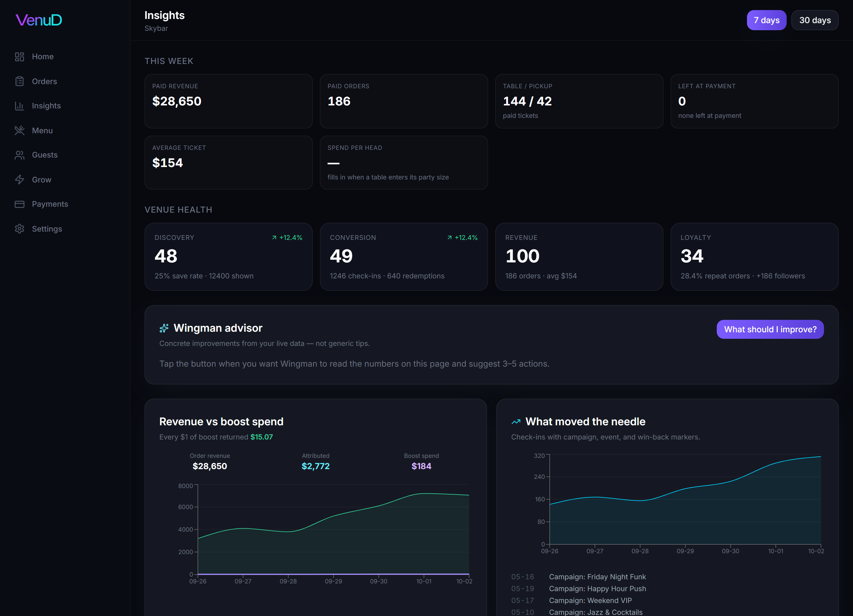Open the Settings label in sidebar
853x616 pixels.
(47, 229)
